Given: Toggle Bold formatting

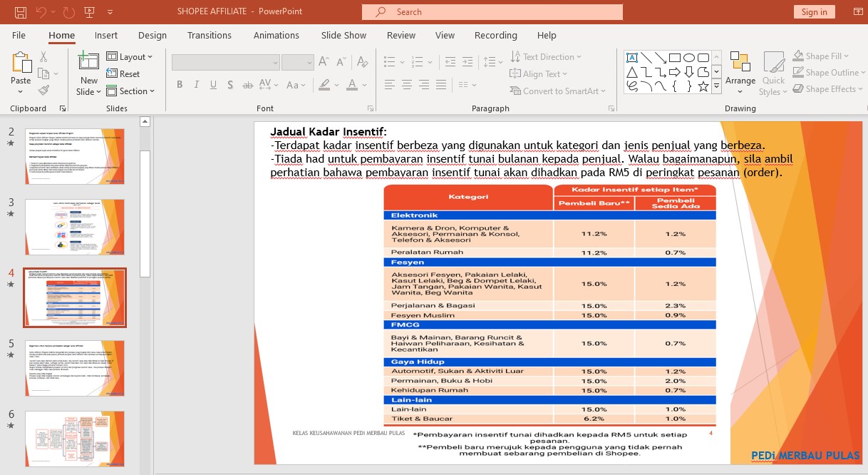Looking at the screenshot, I should [180, 85].
